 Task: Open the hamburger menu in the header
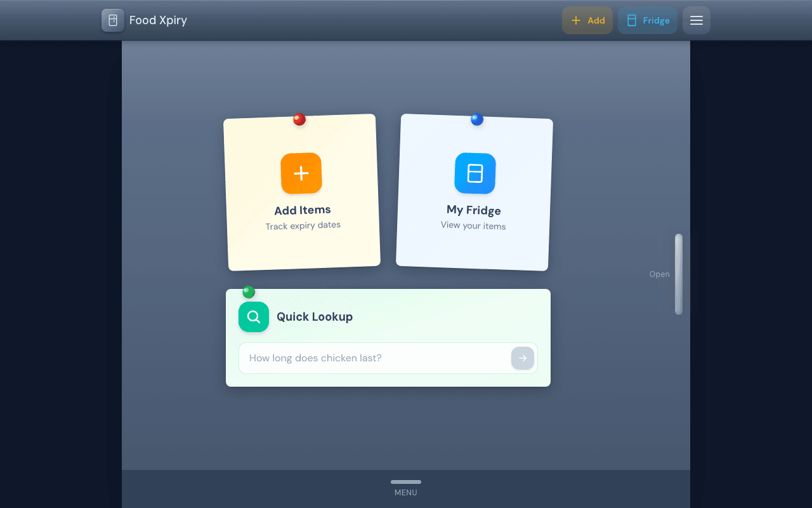(x=696, y=20)
